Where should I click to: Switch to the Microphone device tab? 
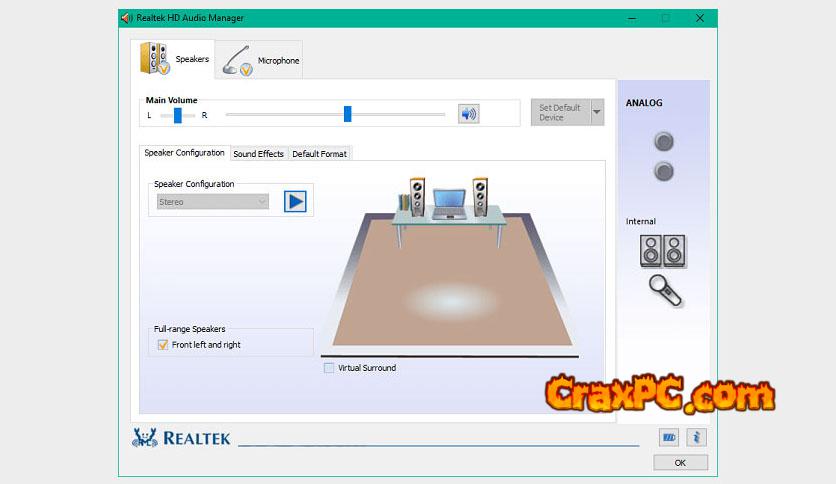pyautogui.click(x=259, y=60)
